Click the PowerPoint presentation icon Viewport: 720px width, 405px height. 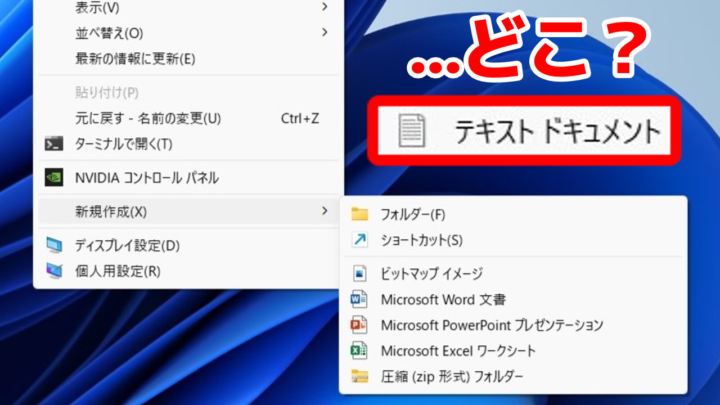pyautogui.click(x=360, y=325)
